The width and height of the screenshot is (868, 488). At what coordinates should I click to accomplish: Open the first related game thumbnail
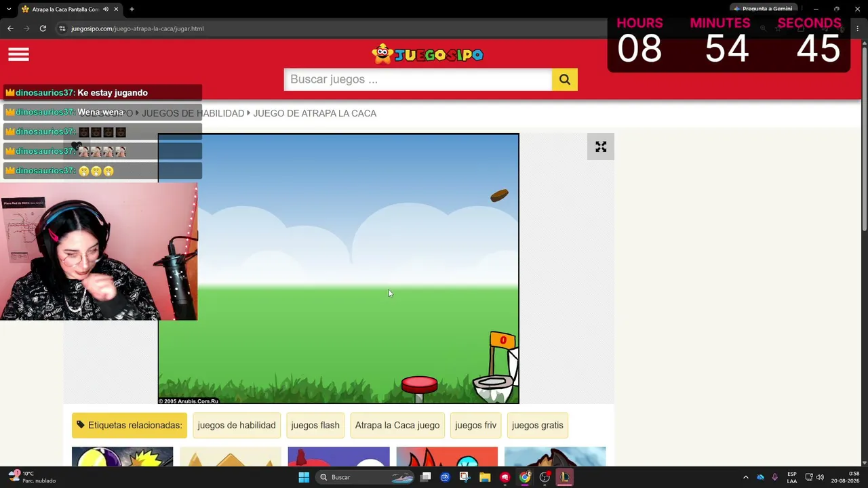click(x=122, y=457)
